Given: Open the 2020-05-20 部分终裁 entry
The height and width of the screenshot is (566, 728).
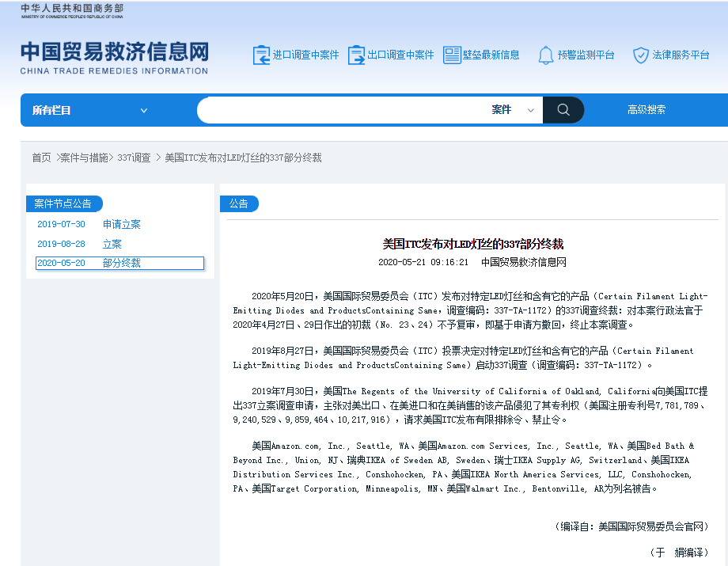Looking at the screenshot, I should click(x=119, y=264).
